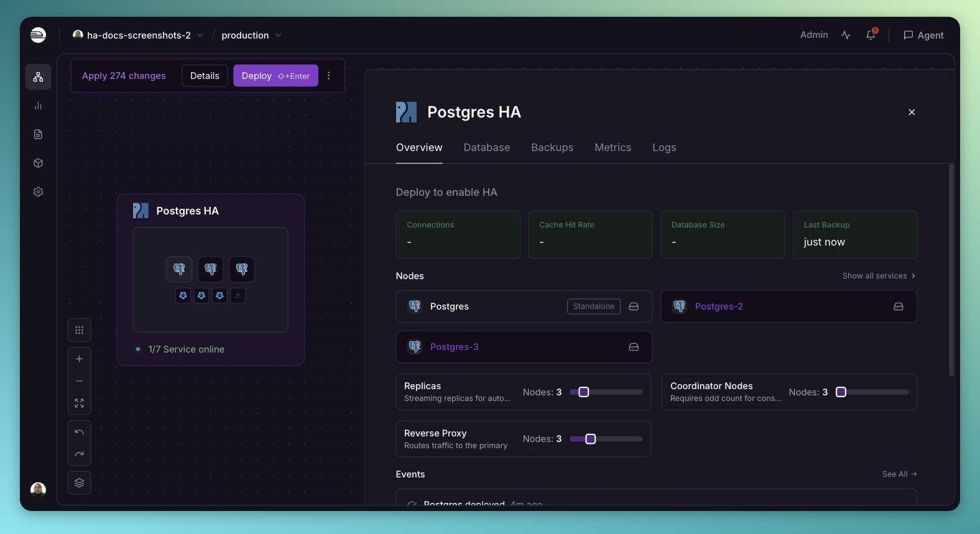Screen dimensions: 980x534
Task: Click the Cache Hit Rate stat card
Action: pos(590,234)
